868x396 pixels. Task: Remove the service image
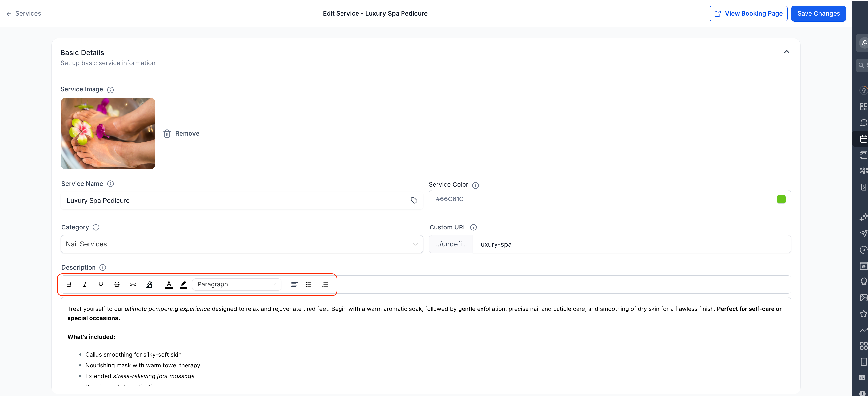coord(181,133)
